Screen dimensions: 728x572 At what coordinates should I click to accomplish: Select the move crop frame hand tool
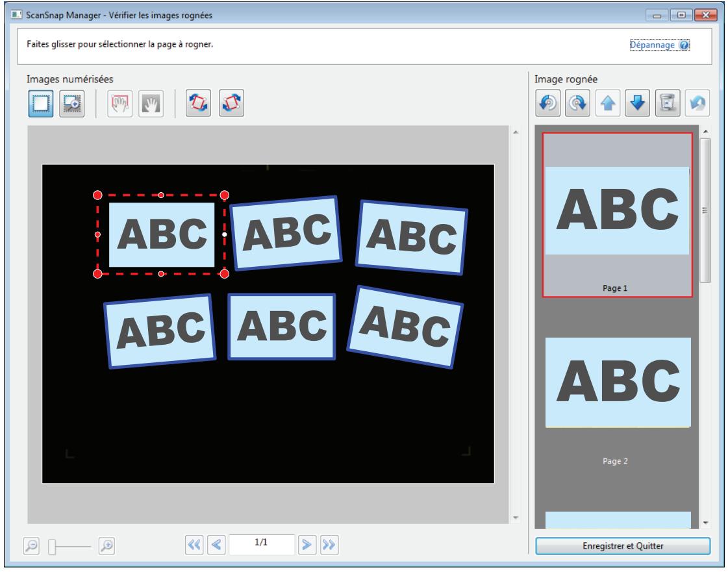tap(119, 103)
